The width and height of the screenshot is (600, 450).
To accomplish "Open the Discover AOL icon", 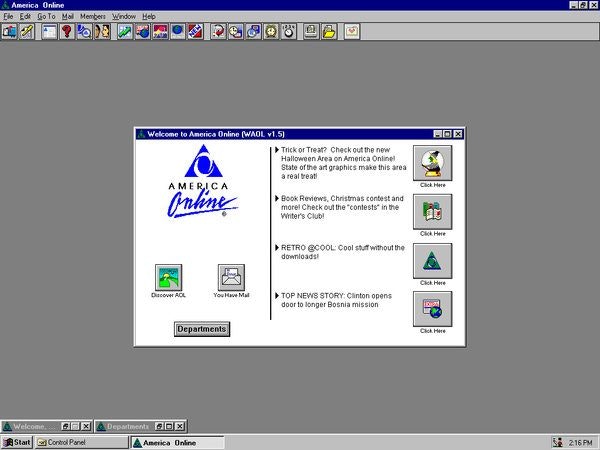I will point(168,277).
